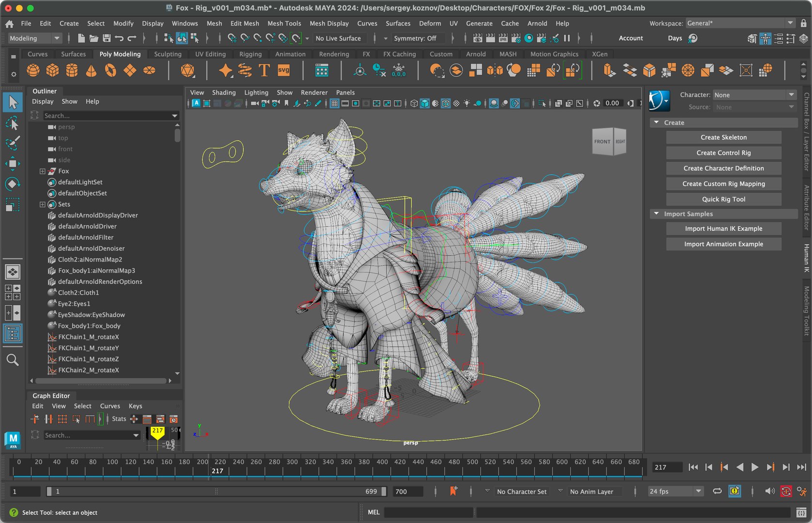Open the Mesh Tools menu
Image resolution: width=812 pixels, height=523 pixels.
(x=284, y=23)
